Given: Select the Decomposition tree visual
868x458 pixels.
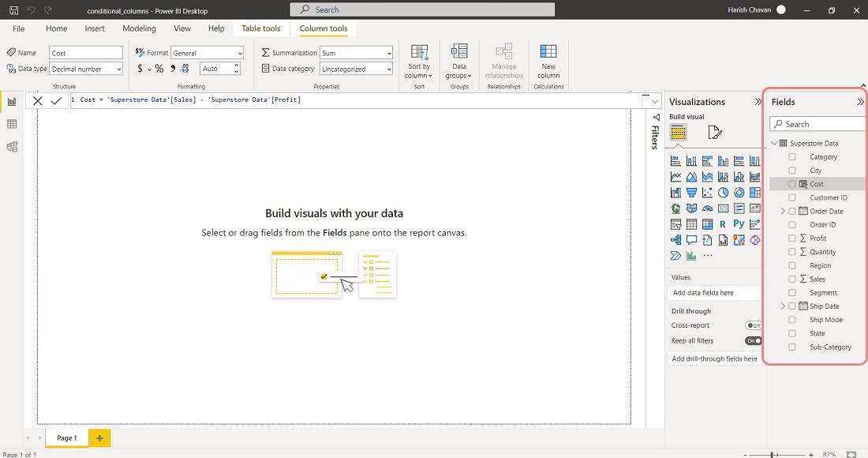Looking at the screenshot, I should (x=675, y=240).
